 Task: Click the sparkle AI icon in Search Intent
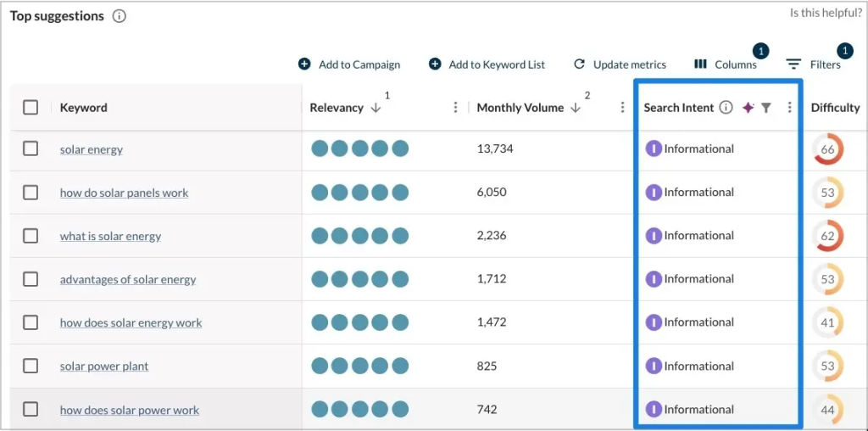[x=748, y=108]
